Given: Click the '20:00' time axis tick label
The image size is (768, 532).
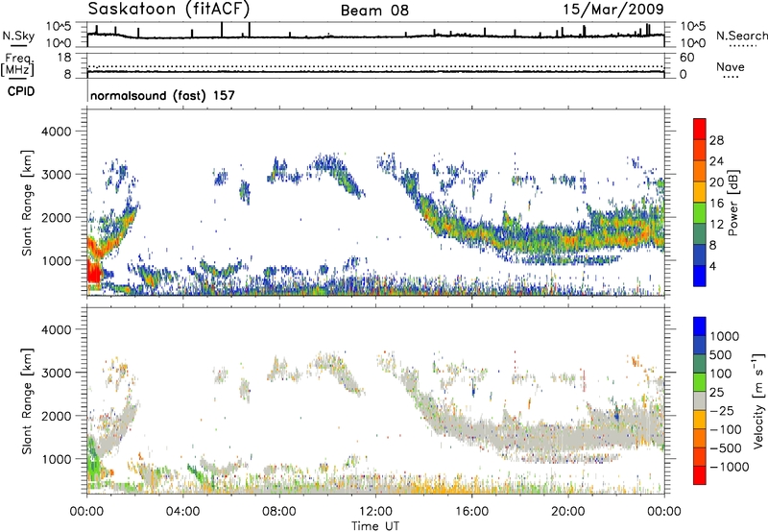Looking at the screenshot, I should [568, 512].
